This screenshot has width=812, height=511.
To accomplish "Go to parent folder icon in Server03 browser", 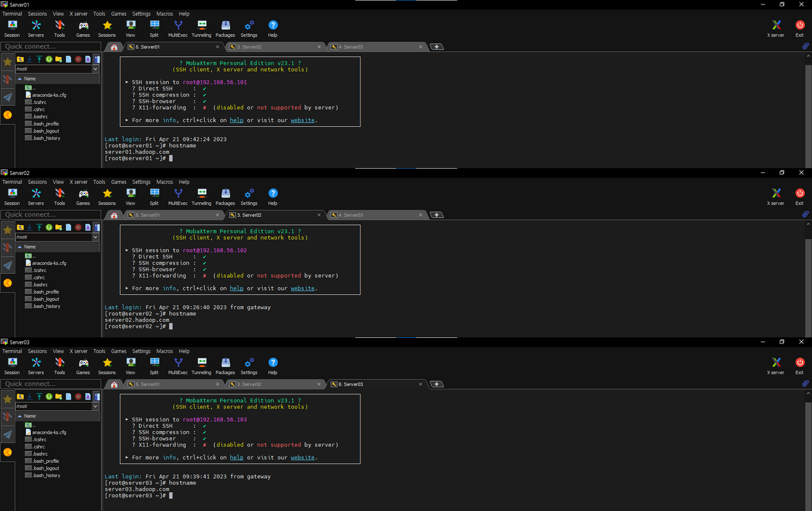I will click(20, 396).
